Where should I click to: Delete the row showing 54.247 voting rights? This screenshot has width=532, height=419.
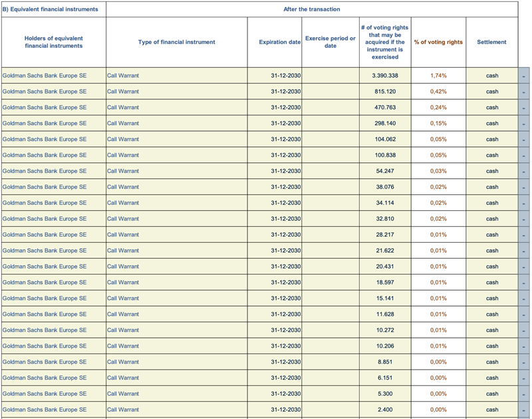524,172
